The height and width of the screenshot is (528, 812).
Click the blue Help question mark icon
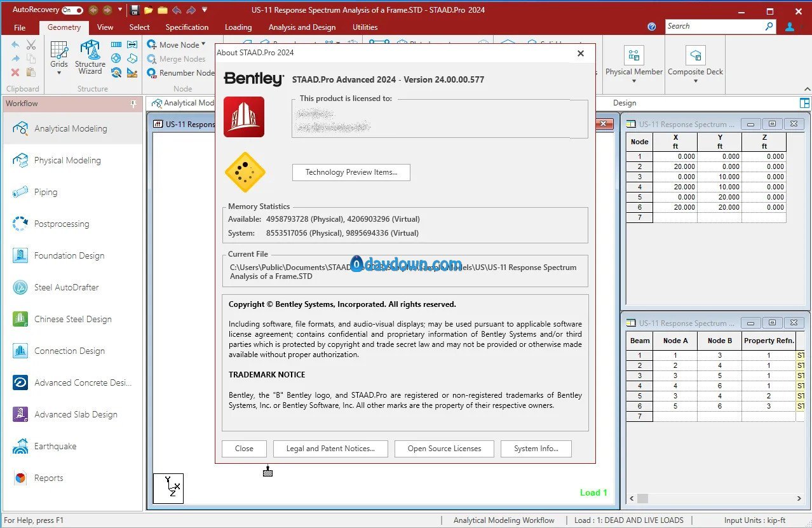click(651, 27)
